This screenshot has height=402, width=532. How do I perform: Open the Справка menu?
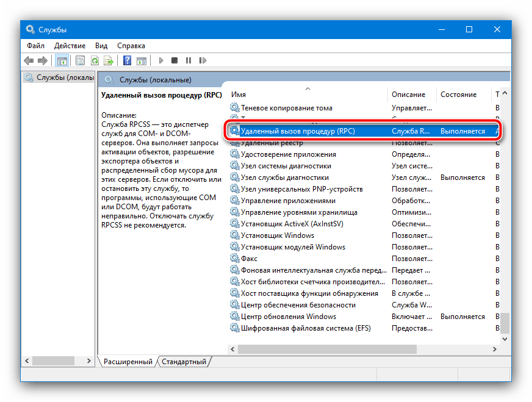click(131, 46)
